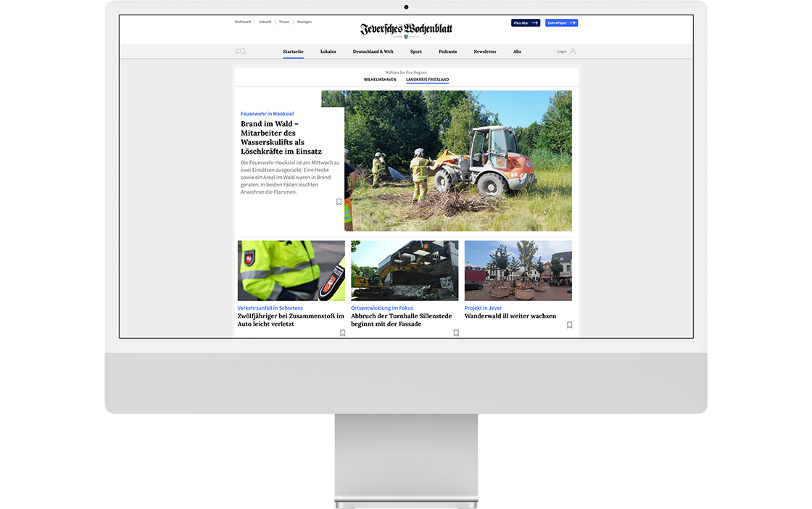Viewport: 812px width, 509px height.
Task: Click Ortsentwicklung im Fokus category label
Action: click(x=381, y=307)
